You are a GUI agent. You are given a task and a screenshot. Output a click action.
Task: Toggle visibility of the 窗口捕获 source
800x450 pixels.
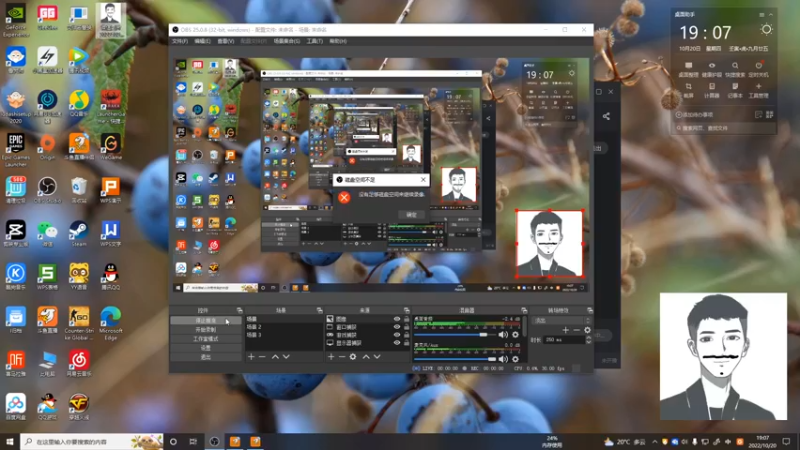click(396, 327)
